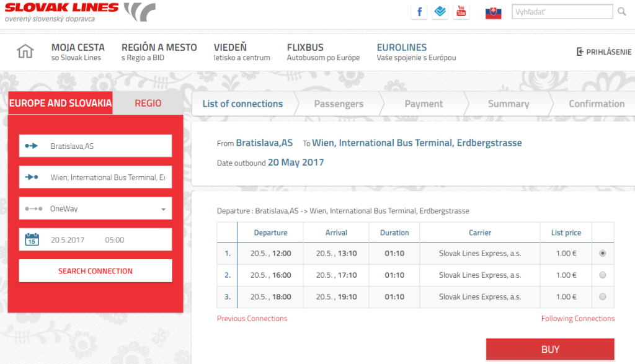This screenshot has width=635, height=364.
Task: Click the Slovak Lines logo
Action: [80, 12]
